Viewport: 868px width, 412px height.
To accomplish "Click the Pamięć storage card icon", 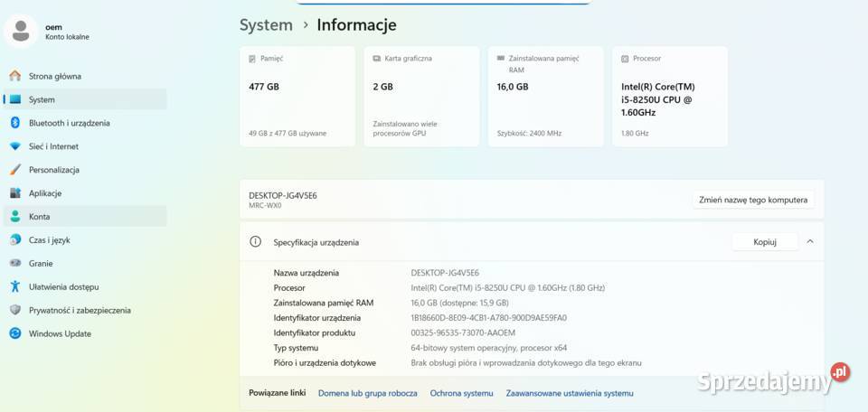I will [x=252, y=58].
